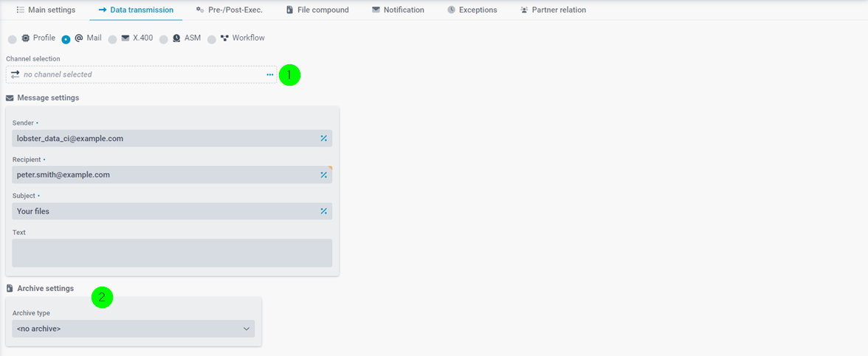Screen dimensions: 868x356
Task: Click the Exceptions clock icon
Action: click(x=451, y=10)
